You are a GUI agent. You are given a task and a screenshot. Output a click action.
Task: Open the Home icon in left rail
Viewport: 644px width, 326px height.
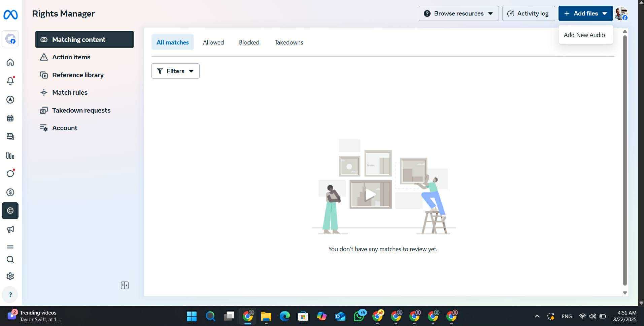pyautogui.click(x=10, y=62)
